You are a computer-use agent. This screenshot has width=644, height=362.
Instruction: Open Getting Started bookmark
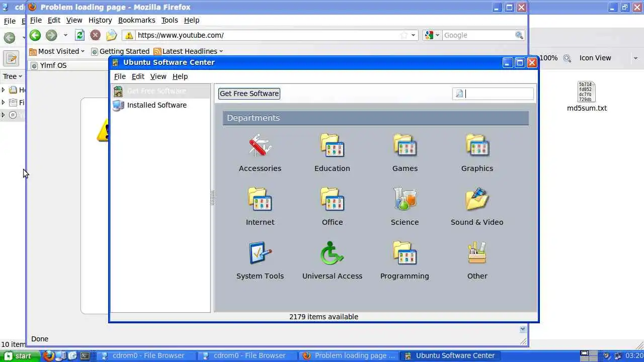120,51
